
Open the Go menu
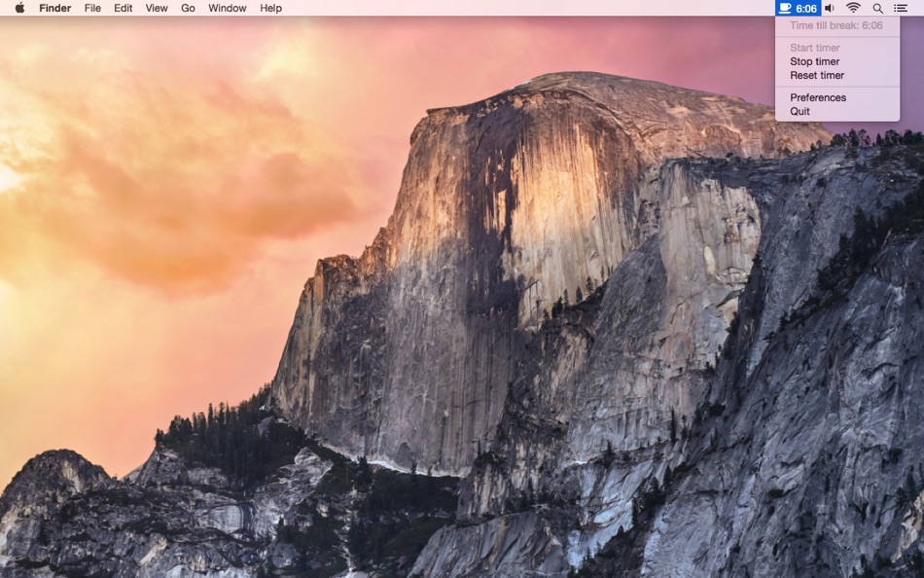click(x=188, y=8)
